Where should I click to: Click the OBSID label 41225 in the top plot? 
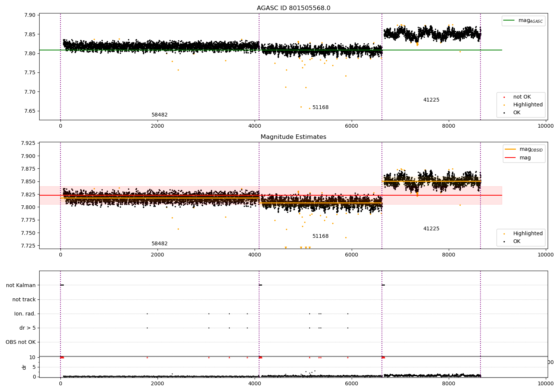coord(431,100)
